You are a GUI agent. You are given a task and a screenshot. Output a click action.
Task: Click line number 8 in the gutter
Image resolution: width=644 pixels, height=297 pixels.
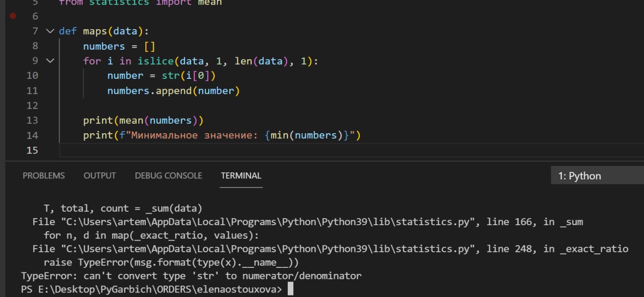tap(35, 46)
